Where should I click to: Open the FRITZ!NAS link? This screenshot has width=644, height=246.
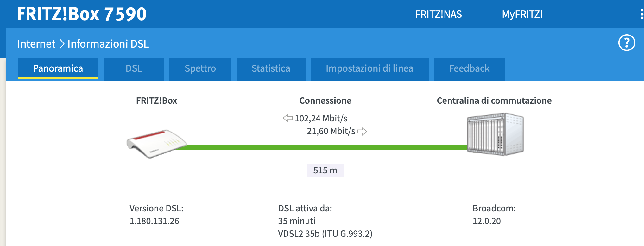(439, 14)
